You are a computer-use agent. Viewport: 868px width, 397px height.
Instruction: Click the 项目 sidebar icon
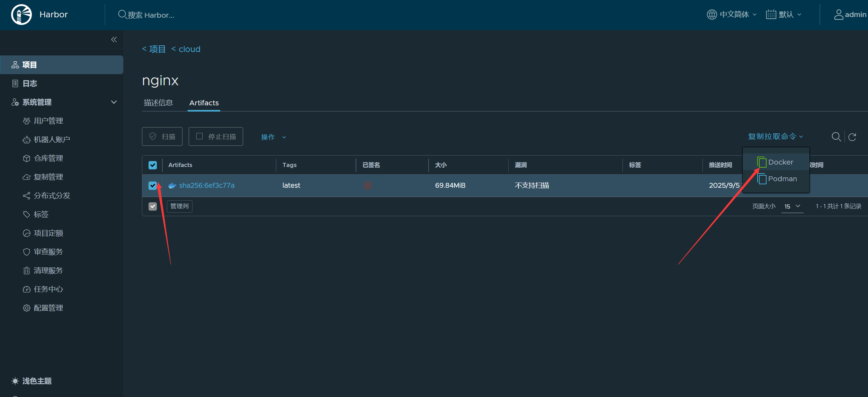point(15,65)
